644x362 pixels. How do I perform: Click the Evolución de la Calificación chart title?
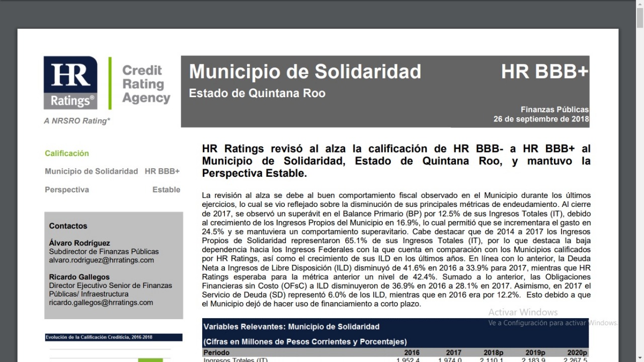99,337
